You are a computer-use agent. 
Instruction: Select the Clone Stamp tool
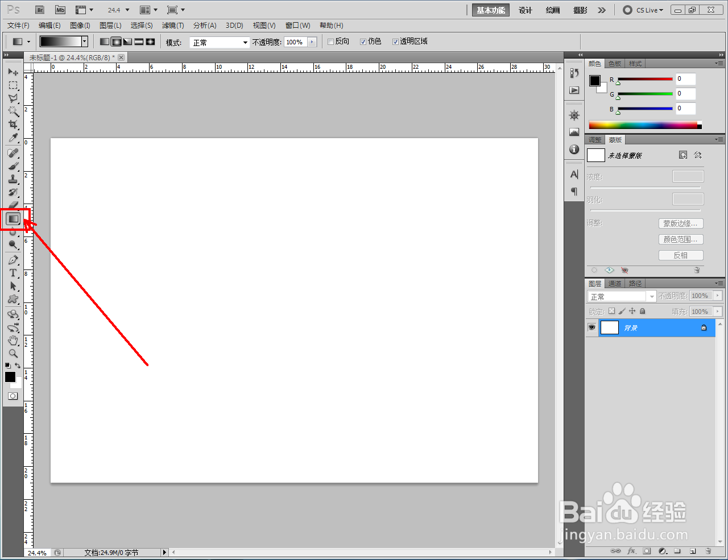(x=13, y=179)
